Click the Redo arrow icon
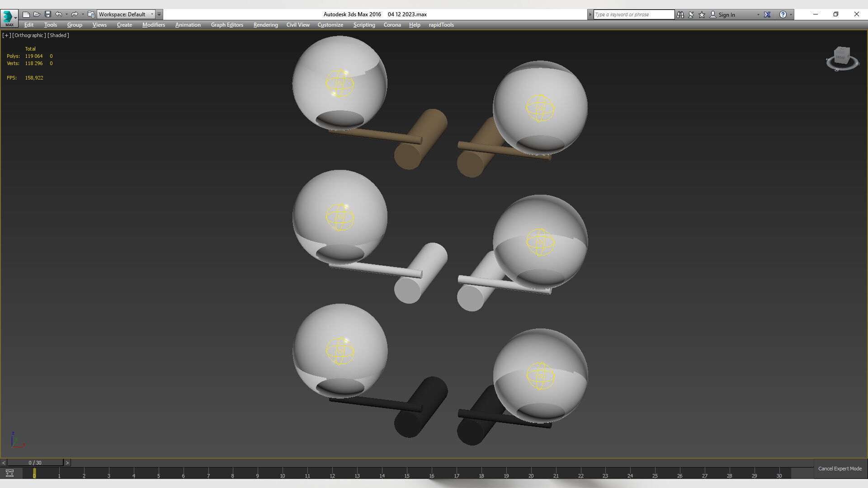868x488 pixels. pos(75,14)
